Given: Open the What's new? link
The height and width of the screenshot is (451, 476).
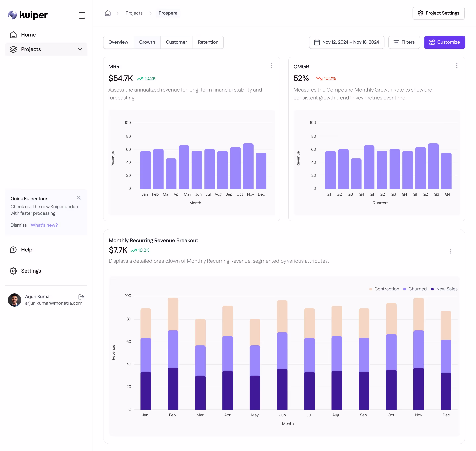Looking at the screenshot, I should click(44, 225).
